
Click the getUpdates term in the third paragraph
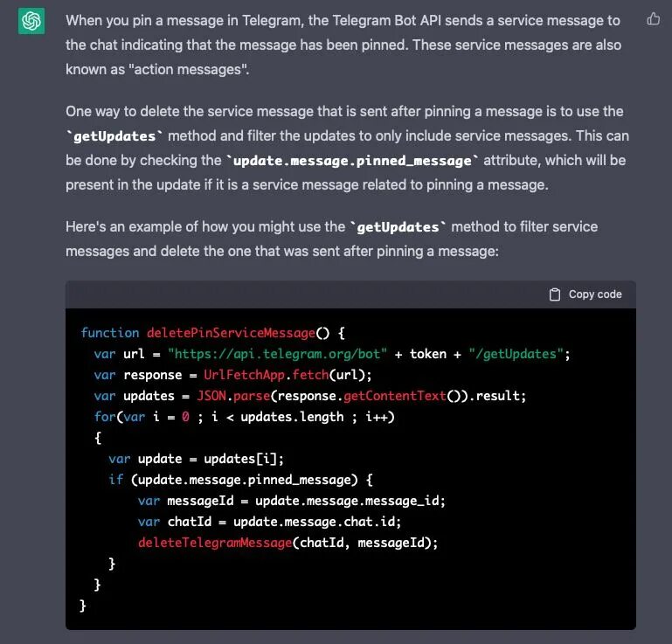[x=398, y=227]
